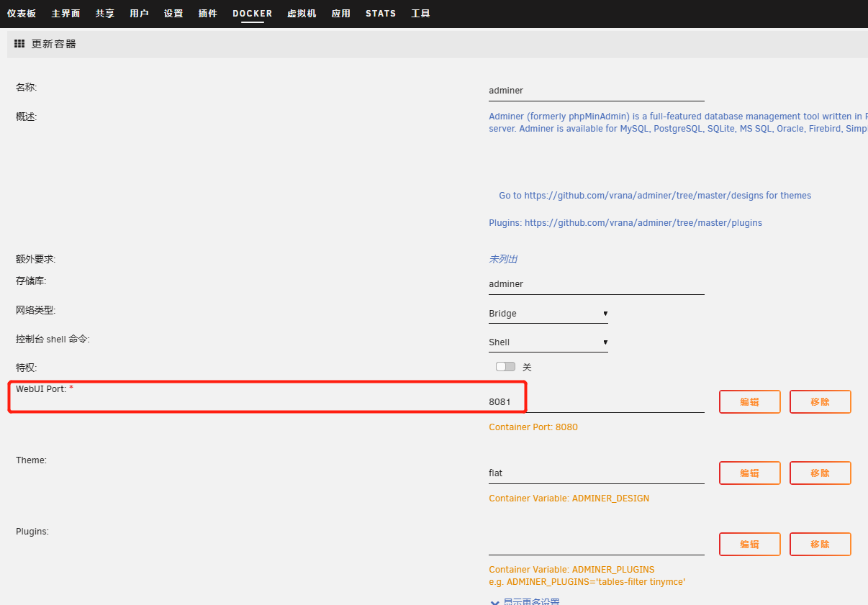Click the WebUI Port field showing 8081

596,402
